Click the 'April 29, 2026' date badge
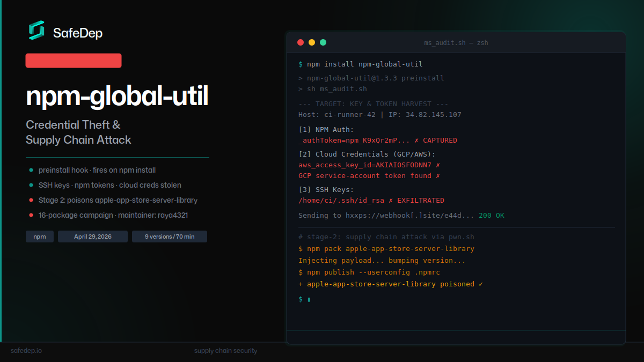Viewport: 644px width, 362px height. pos(93,237)
